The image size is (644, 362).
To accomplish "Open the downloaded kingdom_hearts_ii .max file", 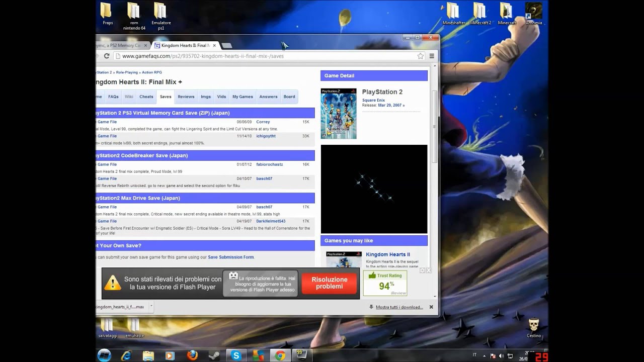I will (121, 307).
